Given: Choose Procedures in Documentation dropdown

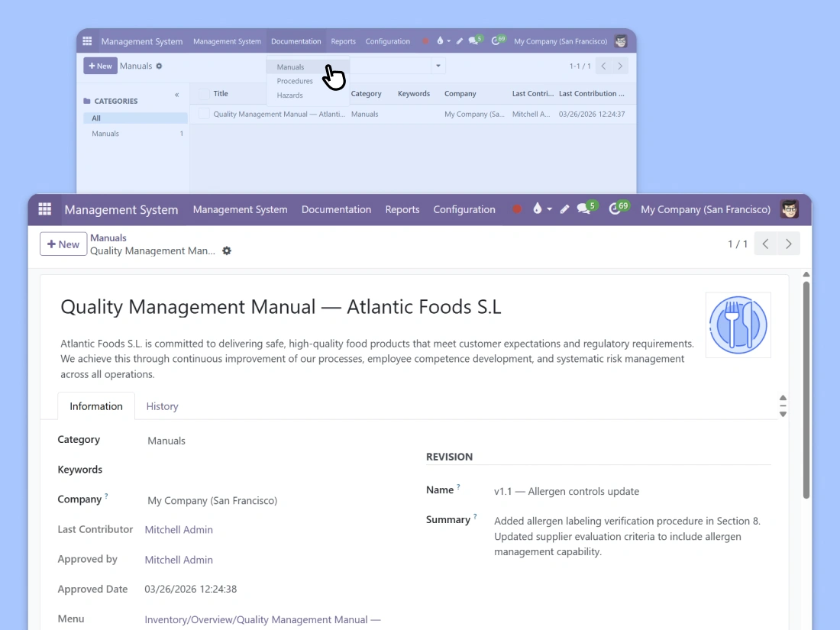Looking at the screenshot, I should click(295, 81).
